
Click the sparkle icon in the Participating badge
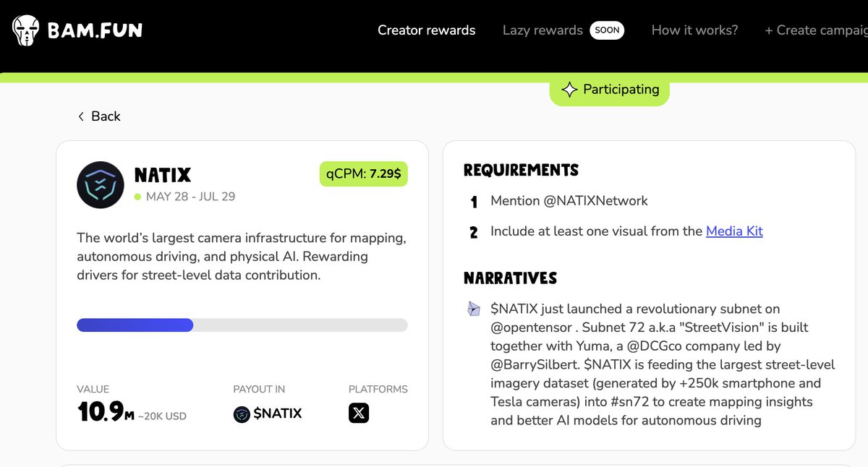point(570,90)
